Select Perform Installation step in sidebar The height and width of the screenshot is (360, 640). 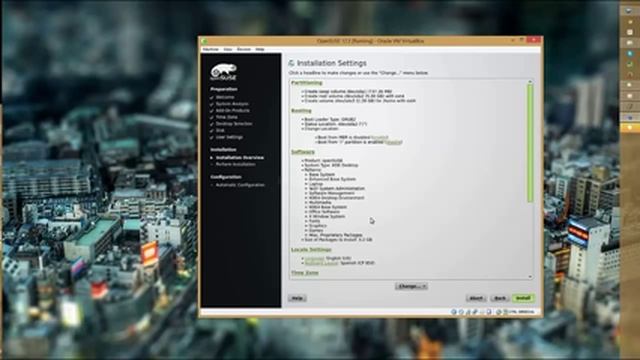tap(236, 164)
